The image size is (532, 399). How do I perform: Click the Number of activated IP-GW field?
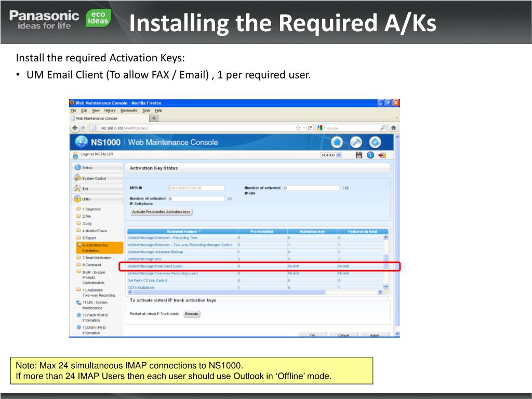[312, 188]
